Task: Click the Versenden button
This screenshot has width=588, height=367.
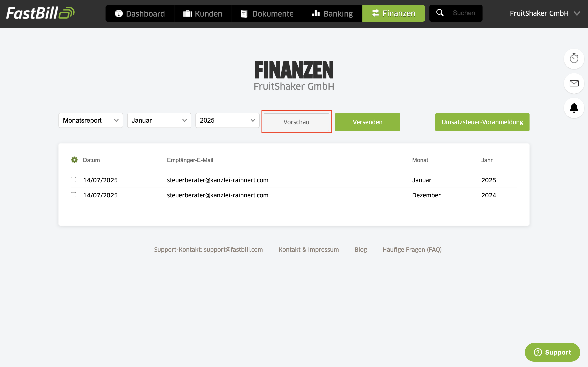Action: [x=368, y=122]
